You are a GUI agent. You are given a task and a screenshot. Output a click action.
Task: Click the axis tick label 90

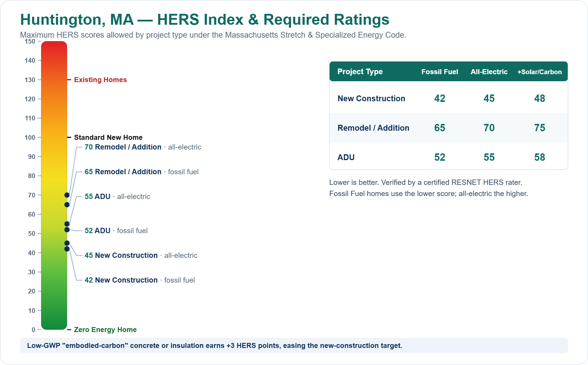(x=32, y=157)
